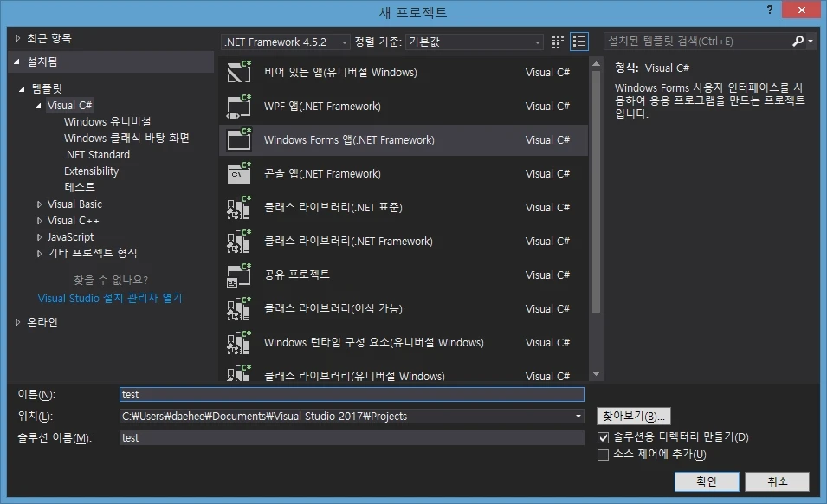Image resolution: width=827 pixels, height=504 pixels.
Task: Click the Windows Forms app template icon
Action: (238, 139)
